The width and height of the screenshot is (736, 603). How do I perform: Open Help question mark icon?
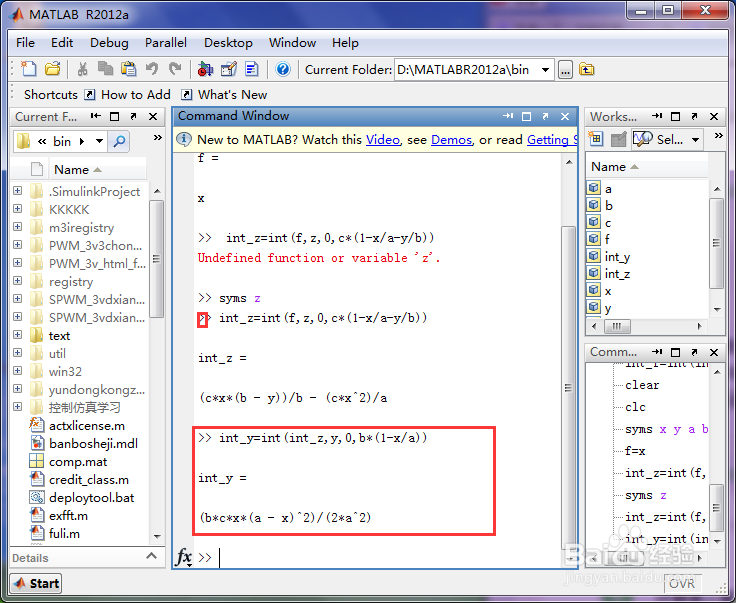click(283, 69)
